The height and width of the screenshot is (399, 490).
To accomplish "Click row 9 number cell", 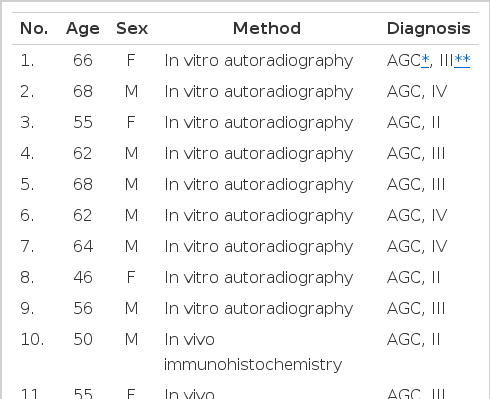I will (27, 308).
